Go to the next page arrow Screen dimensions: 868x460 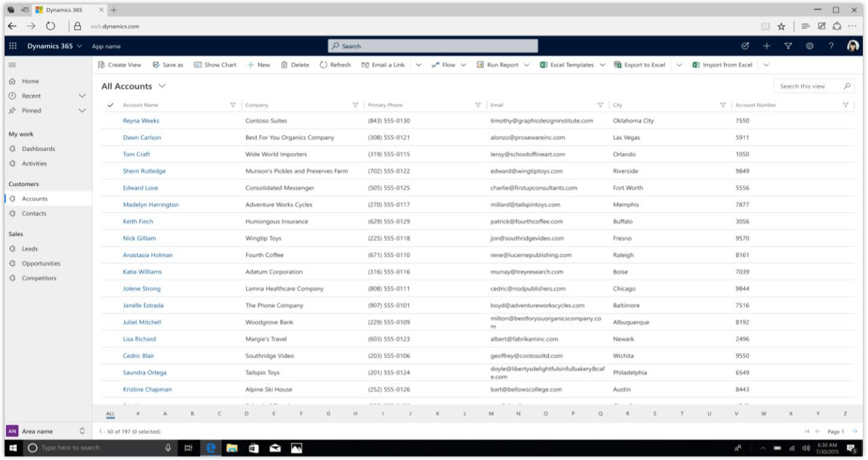click(x=855, y=431)
